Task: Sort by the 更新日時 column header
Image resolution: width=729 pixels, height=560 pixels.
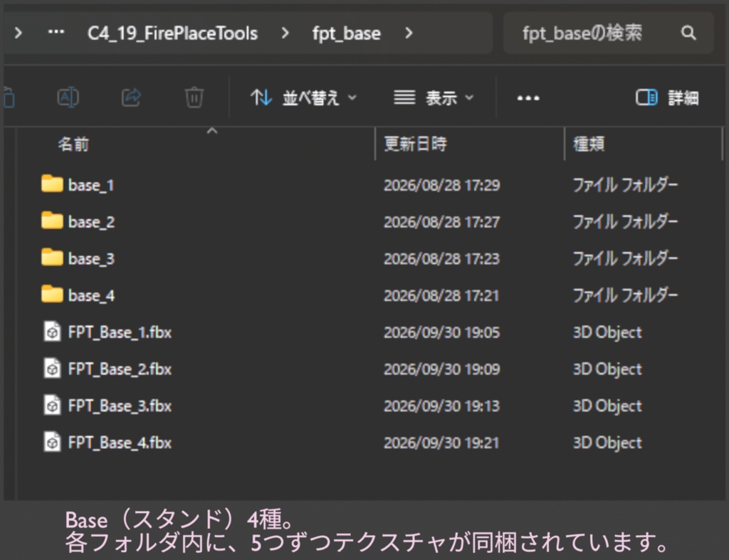Action: (x=415, y=144)
